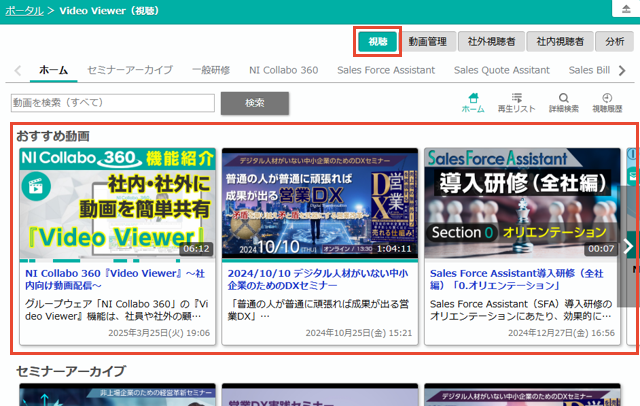Viewport: 640px width, 406px height.
Task: Click the clapperboard icon on Video Viewer thumbnail
Action: [x=36, y=186]
